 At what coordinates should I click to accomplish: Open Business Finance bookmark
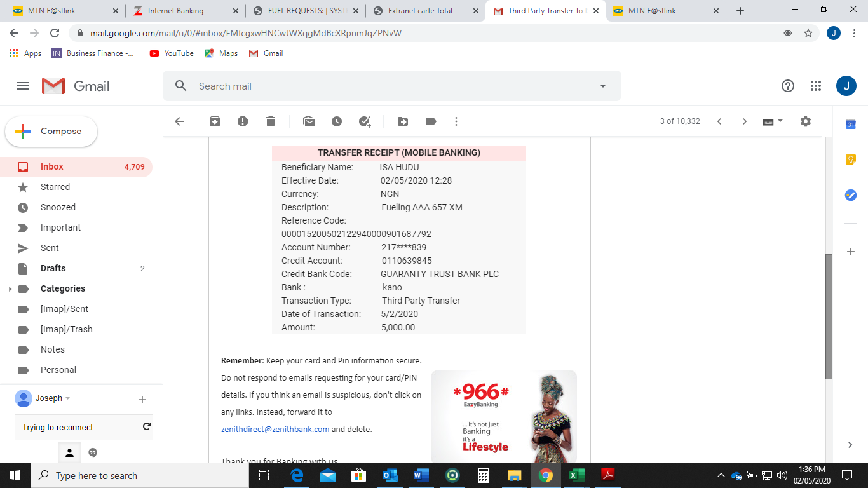coord(93,53)
